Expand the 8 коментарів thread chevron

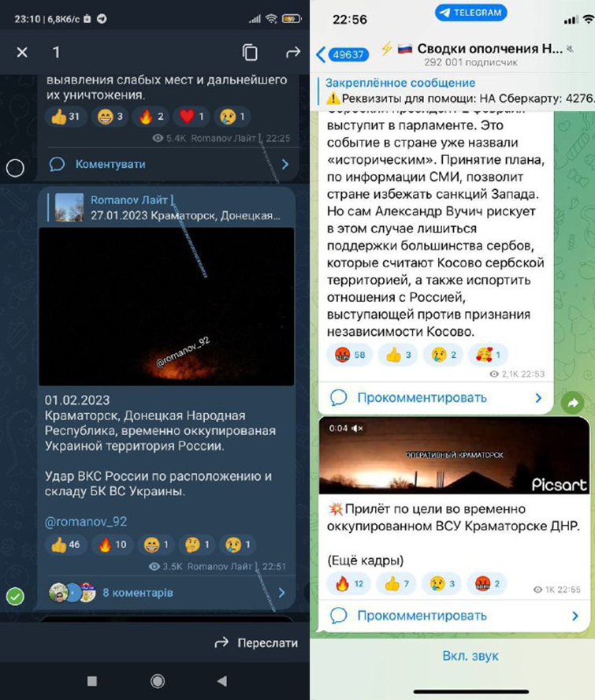[x=281, y=593]
